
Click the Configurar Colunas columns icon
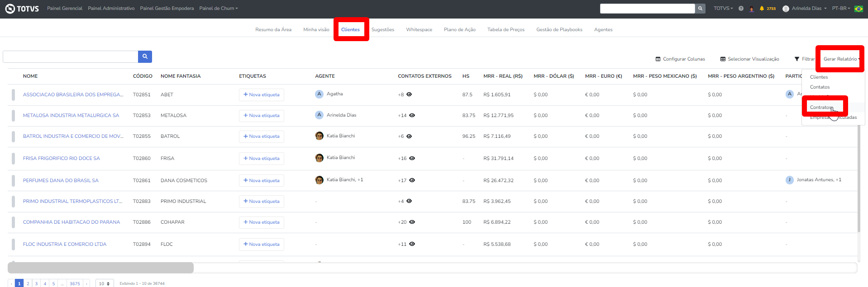658,59
